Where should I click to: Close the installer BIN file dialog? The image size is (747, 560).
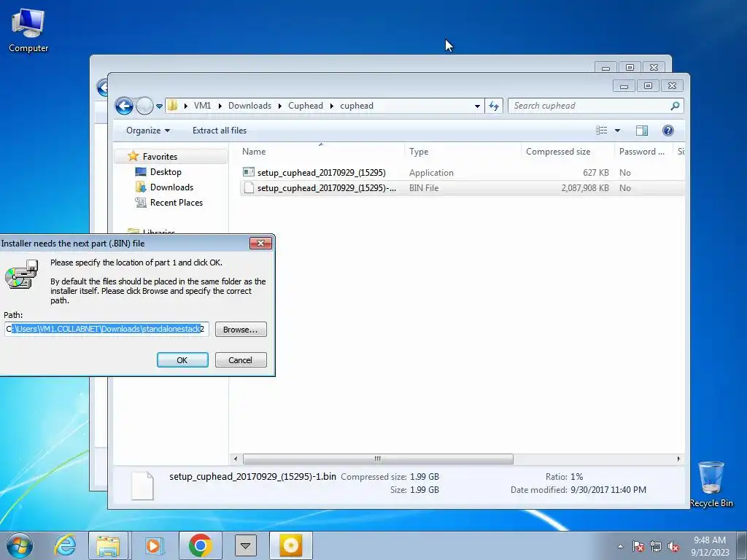tap(260, 244)
